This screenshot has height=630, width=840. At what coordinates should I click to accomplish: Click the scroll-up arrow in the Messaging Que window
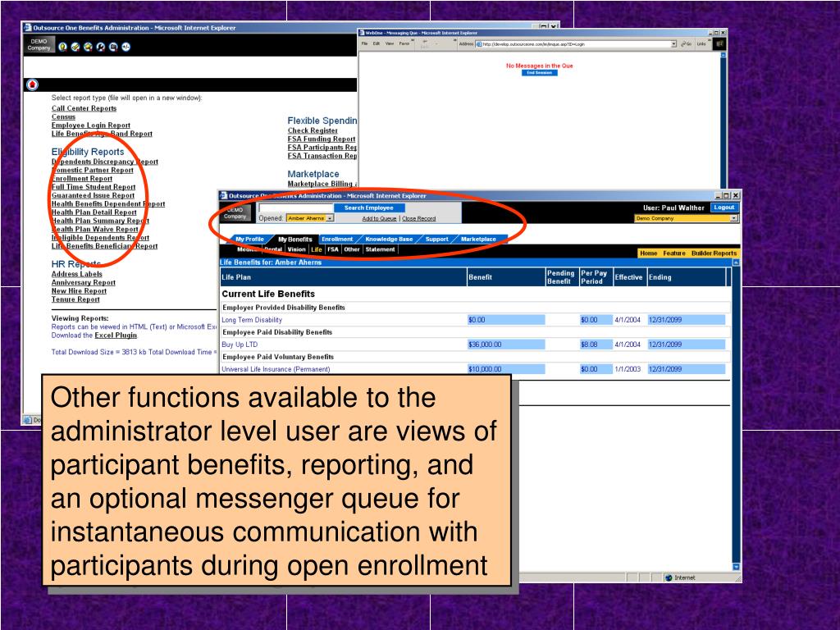(724, 55)
